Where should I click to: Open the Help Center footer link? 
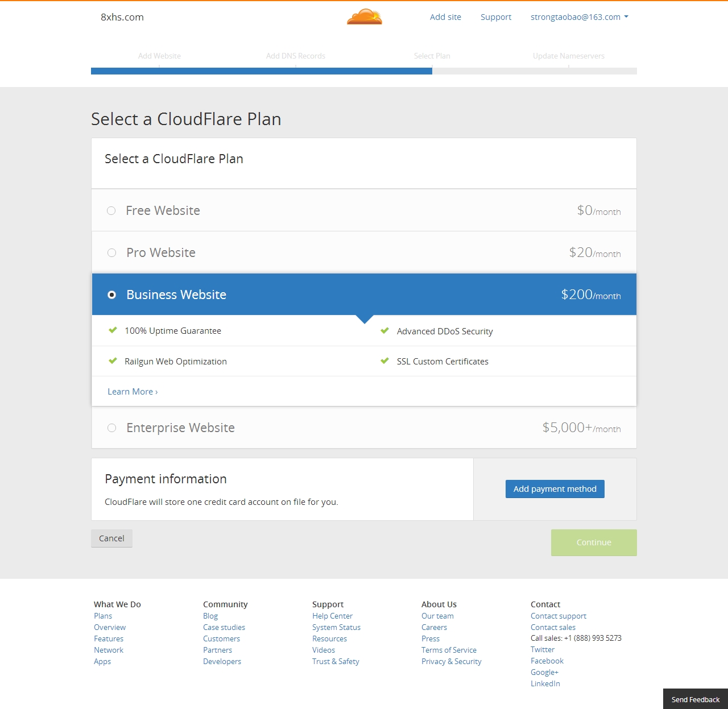[x=332, y=616]
